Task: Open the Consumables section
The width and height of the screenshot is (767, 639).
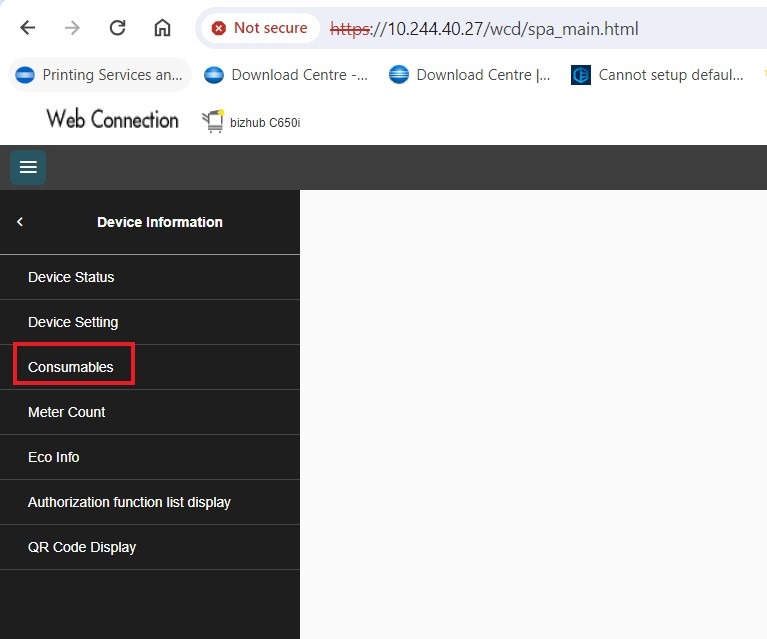Action: (71, 367)
